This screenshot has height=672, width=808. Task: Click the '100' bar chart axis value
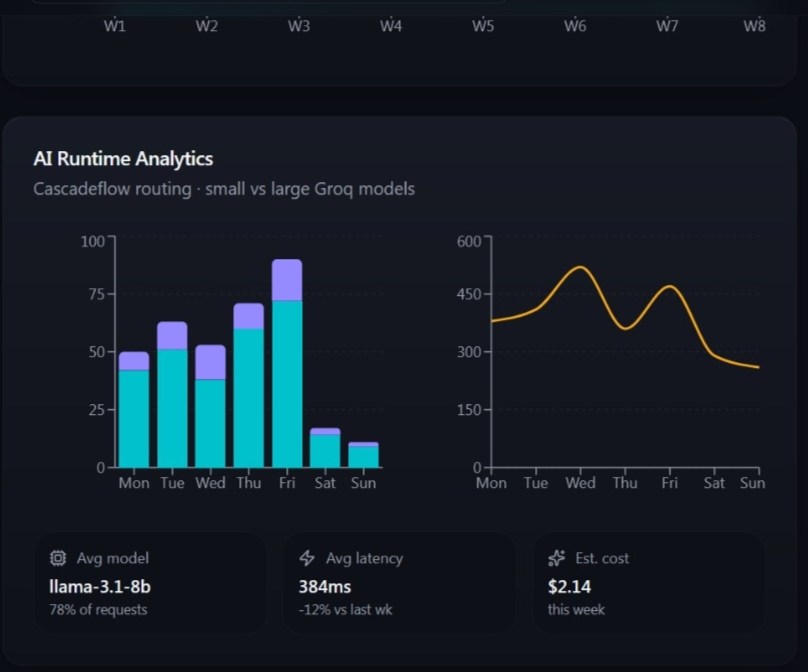(93, 241)
